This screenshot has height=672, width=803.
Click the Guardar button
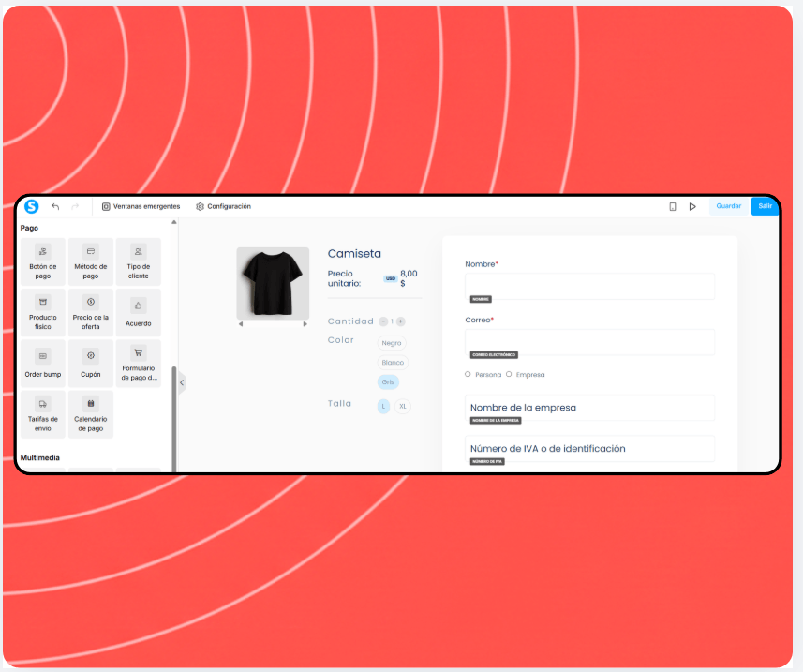coord(729,206)
